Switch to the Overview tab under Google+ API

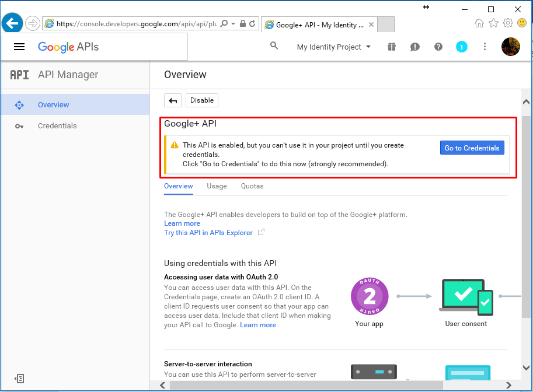179,186
